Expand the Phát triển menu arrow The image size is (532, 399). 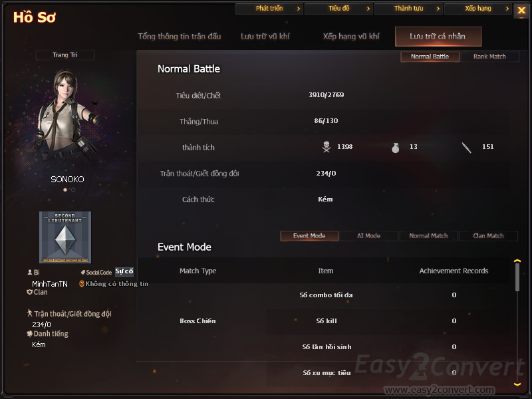299,9
